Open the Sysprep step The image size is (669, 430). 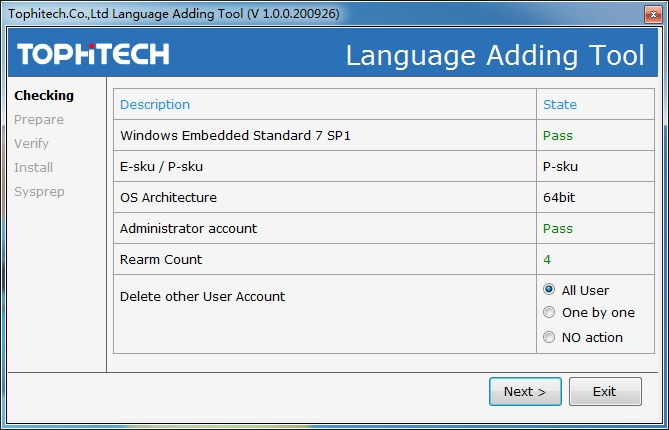pos(39,192)
